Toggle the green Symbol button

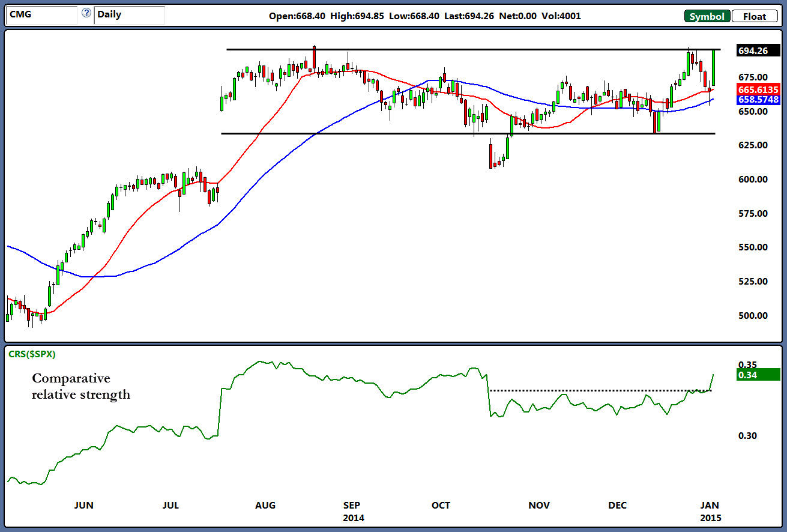(x=707, y=16)
